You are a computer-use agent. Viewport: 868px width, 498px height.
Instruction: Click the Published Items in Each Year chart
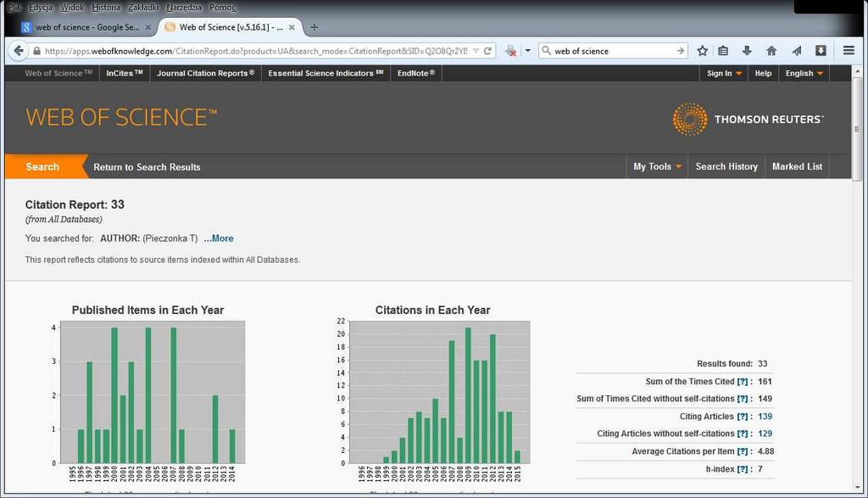coord(153,392)
